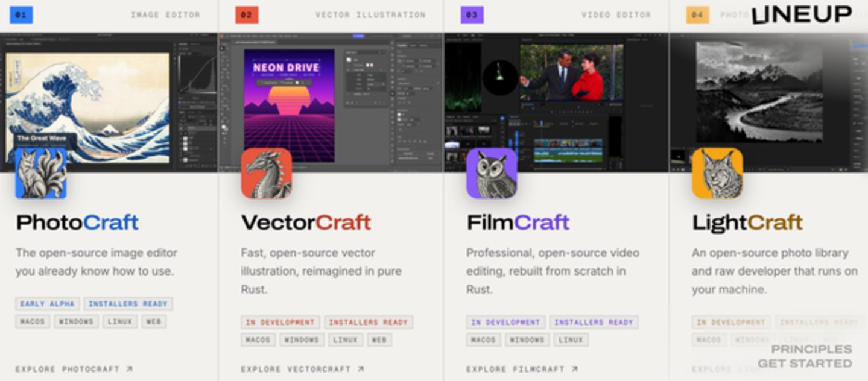Click the FilmCraft title heading

(x=518, y=222)
